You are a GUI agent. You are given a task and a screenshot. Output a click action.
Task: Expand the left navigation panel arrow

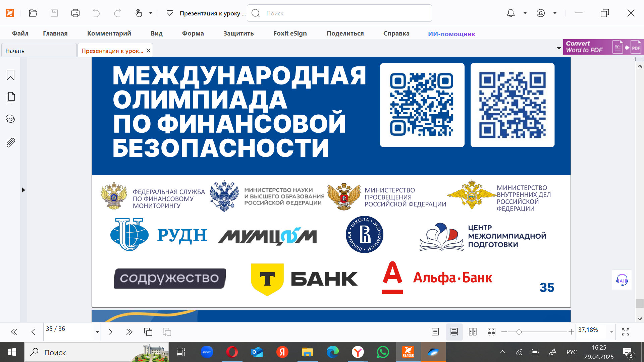tap(23, 190)
